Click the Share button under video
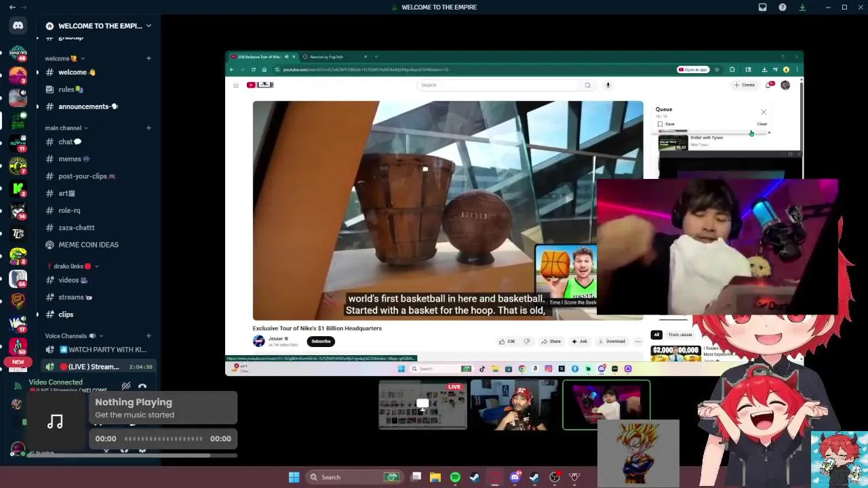The image size is (868, 488). [551, 342]
